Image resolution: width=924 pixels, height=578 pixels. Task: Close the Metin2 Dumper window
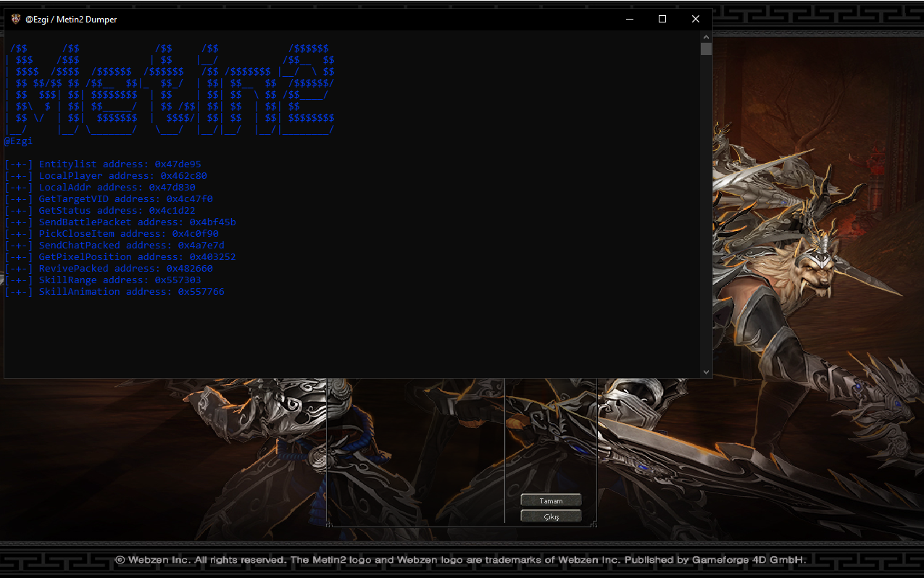(x=696, y=19)
